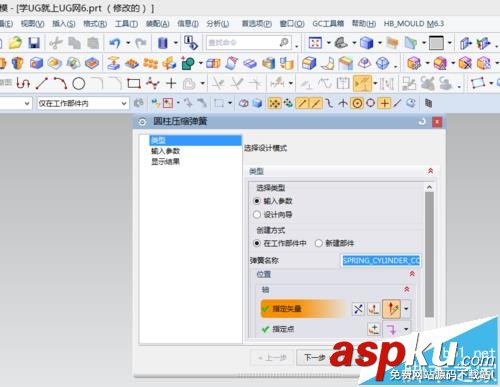The width and height of the screenshot is (500, 387).
Task: Select the 设计向导 radio button
Action: click(257, 214)
